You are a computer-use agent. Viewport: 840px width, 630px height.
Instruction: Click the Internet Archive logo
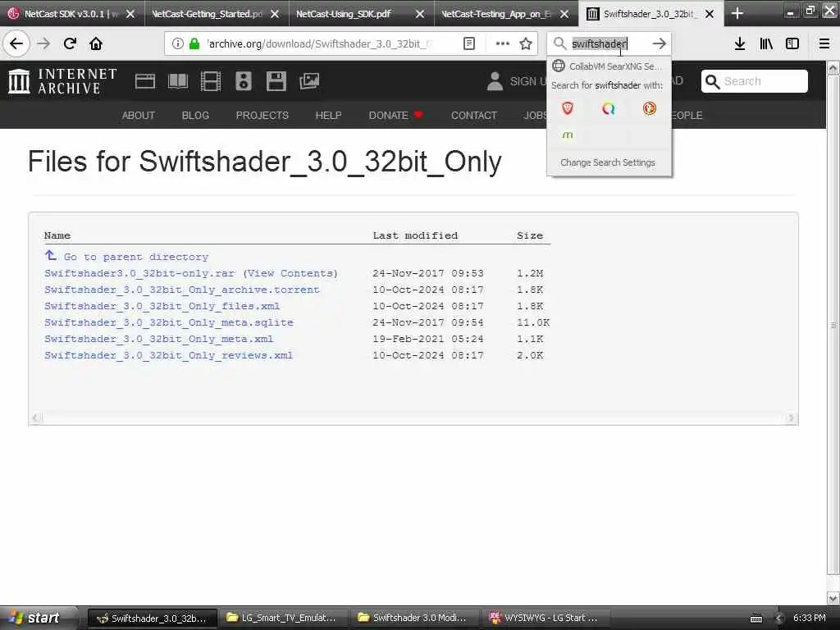62,81
